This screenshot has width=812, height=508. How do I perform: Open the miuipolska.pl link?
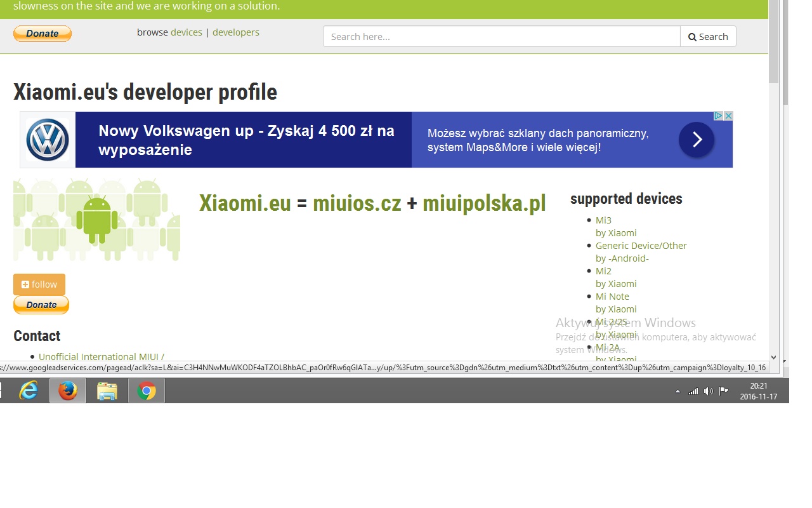(484, 204)
